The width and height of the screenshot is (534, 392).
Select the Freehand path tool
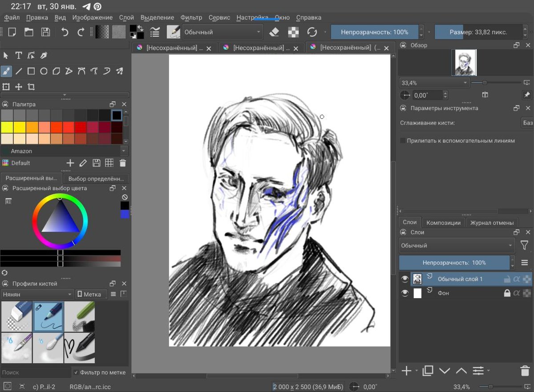point(94,71)
